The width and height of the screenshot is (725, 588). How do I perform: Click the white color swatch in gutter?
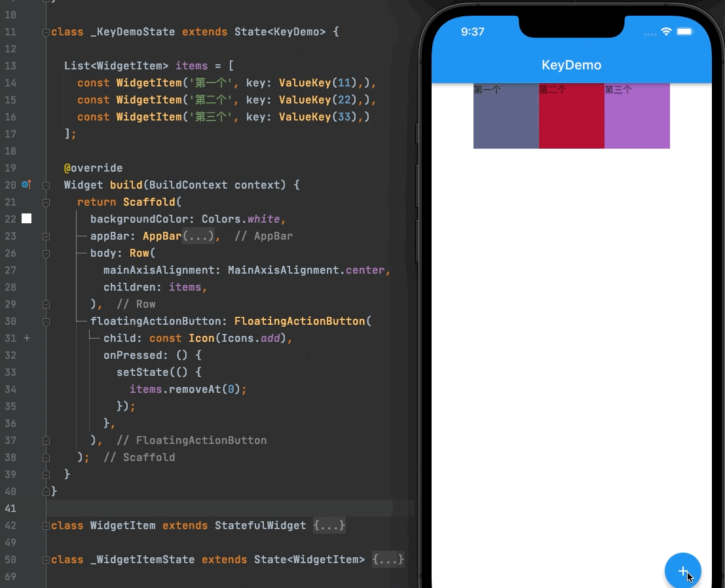tap(27, 219)
